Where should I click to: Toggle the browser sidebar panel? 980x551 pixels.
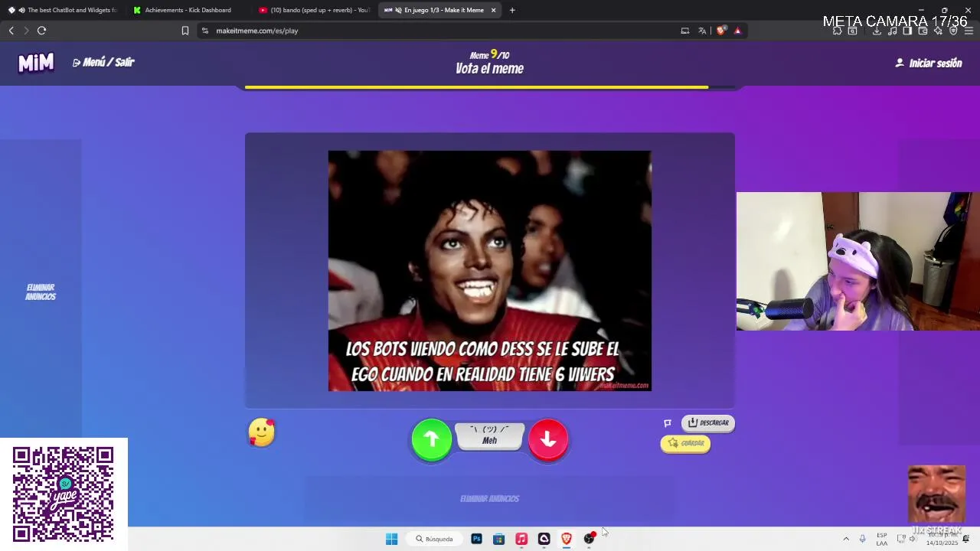[x=907, y=31]
